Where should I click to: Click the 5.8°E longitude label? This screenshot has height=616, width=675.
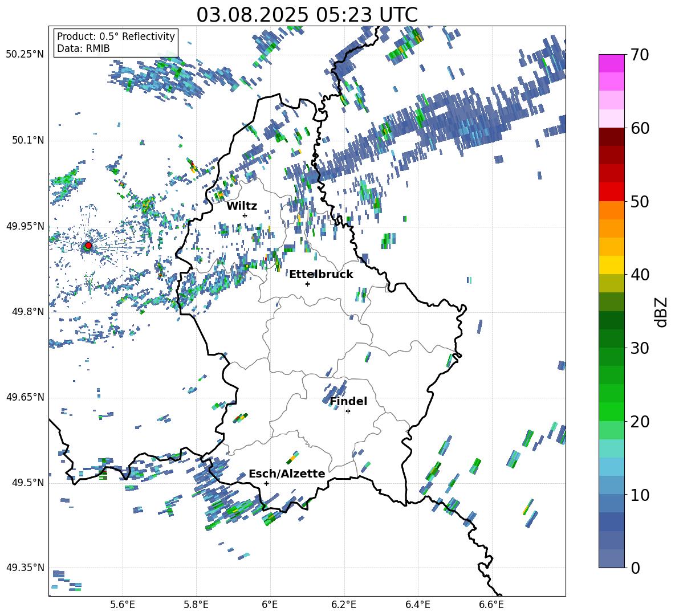[x=196, y=605]
